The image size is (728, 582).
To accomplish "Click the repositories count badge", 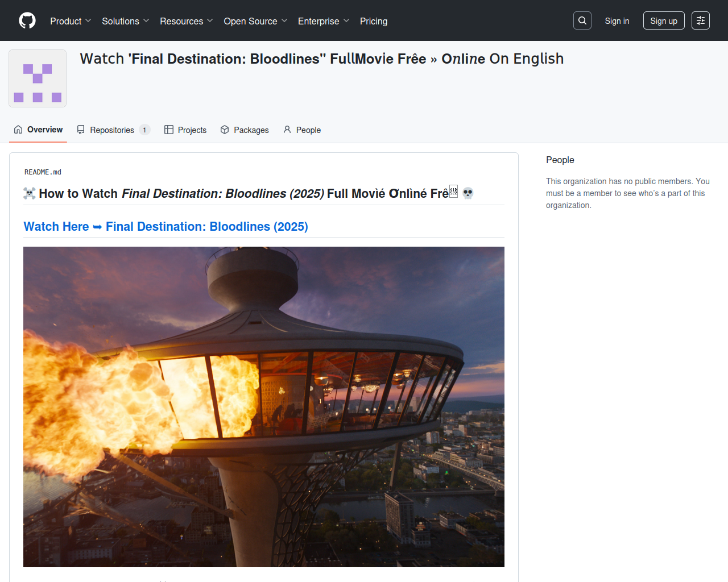I will click(144, 130).
